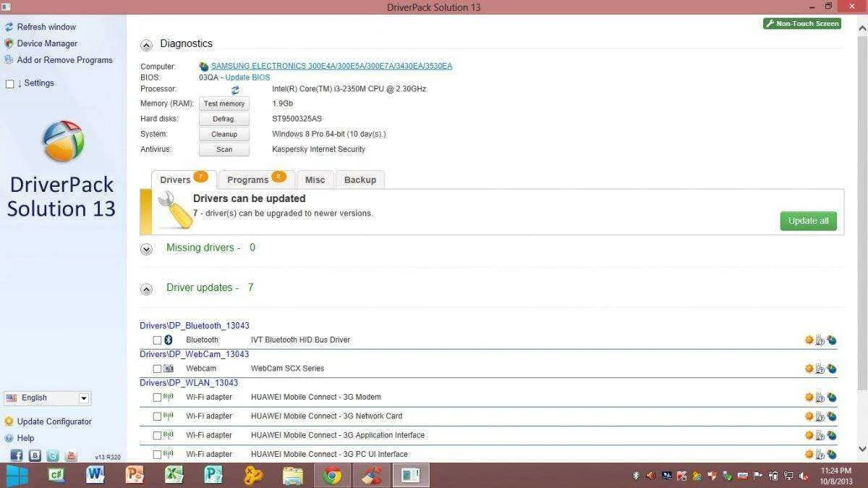The image size is (868, 488).
Task: Click the Help question mark icon
Action: (9, 438)
